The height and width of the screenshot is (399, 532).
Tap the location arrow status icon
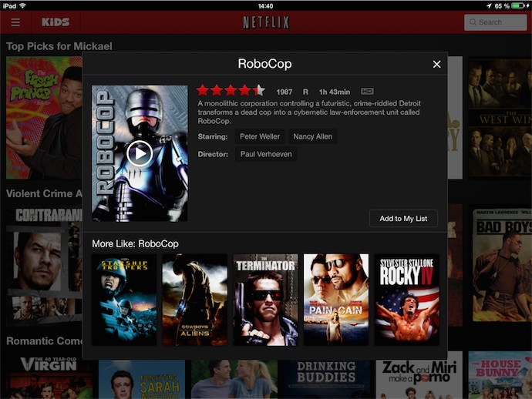(x=489, y=5)
